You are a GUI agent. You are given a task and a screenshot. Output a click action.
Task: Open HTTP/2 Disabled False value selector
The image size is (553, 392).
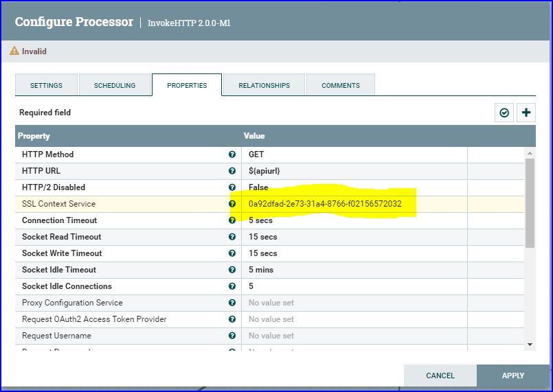pyautogui.click(x=354, y=187)
